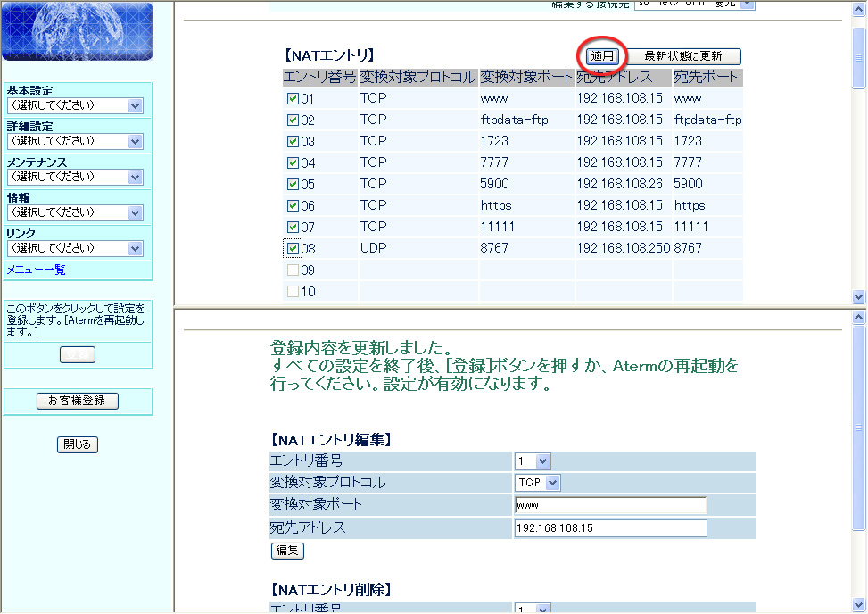Screen dimensions: 868x614
Task: Click the 【NATエントリ編集】 heading
Action: pos(332,440)
